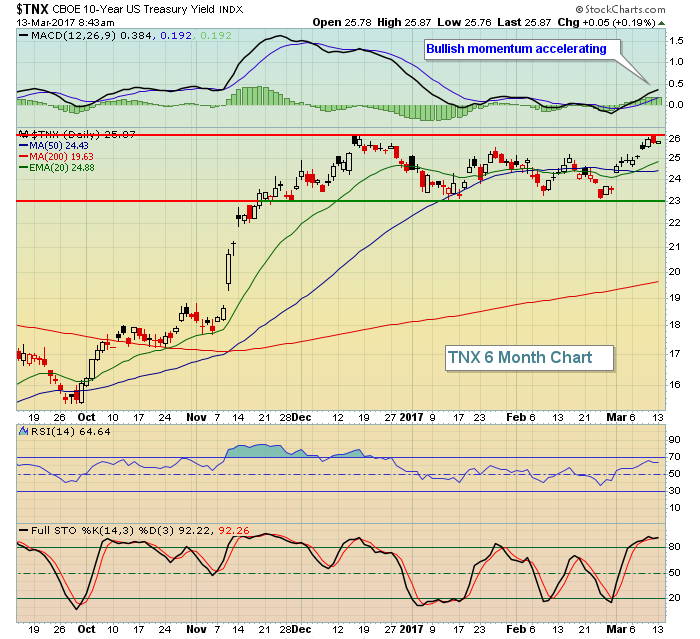
Task: Click the 'MA(200) 19.63' legend entry
Action: click(x=61, y=157)
